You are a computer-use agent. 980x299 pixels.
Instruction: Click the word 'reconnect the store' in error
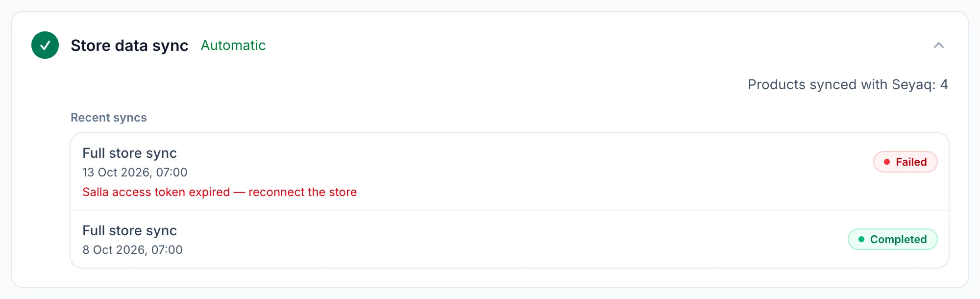(303, 192)
